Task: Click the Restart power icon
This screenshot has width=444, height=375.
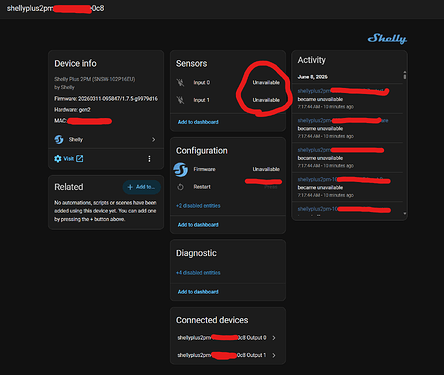Action: (180, 187)
